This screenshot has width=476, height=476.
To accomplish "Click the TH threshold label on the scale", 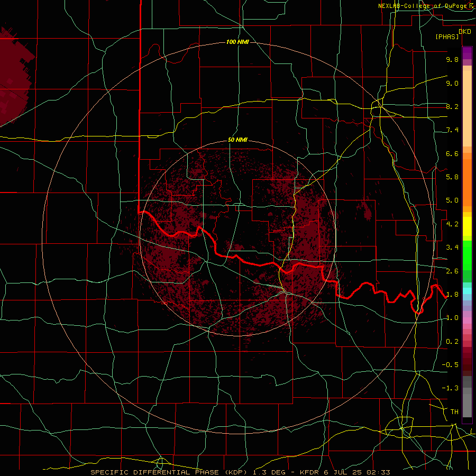I will 454,412.
